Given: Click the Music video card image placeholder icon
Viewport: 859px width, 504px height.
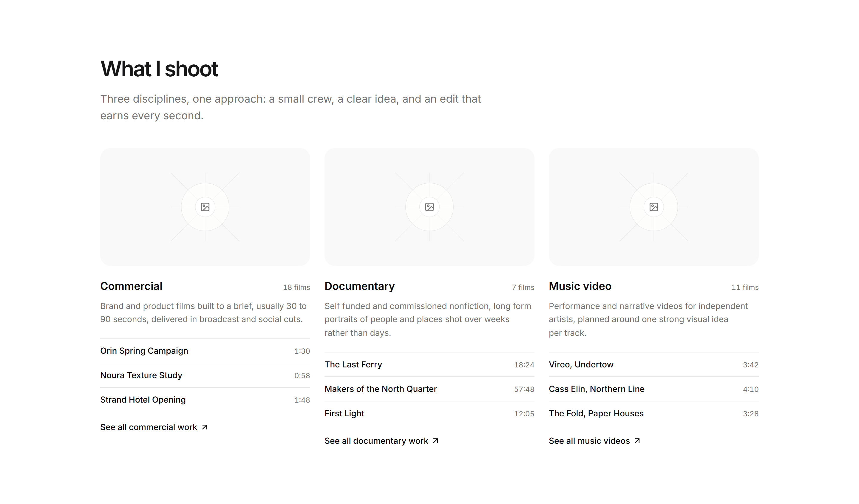Looking at the screenshot, I should pyautogui.click(x=654, y=207).
